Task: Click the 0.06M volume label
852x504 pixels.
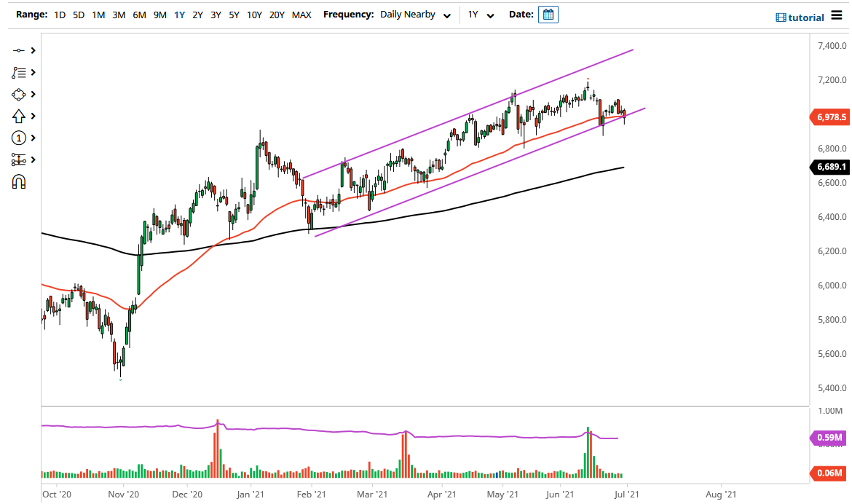Action: (x=829, y=473)
